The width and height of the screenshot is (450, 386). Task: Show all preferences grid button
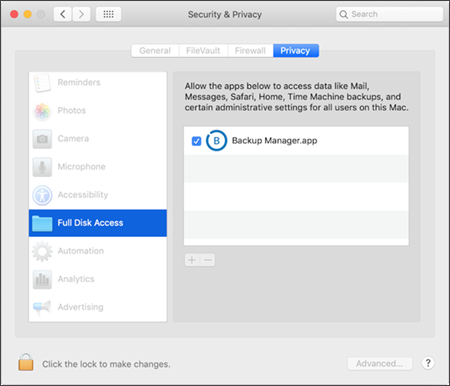pyautogui.click(x=108, y=14)
